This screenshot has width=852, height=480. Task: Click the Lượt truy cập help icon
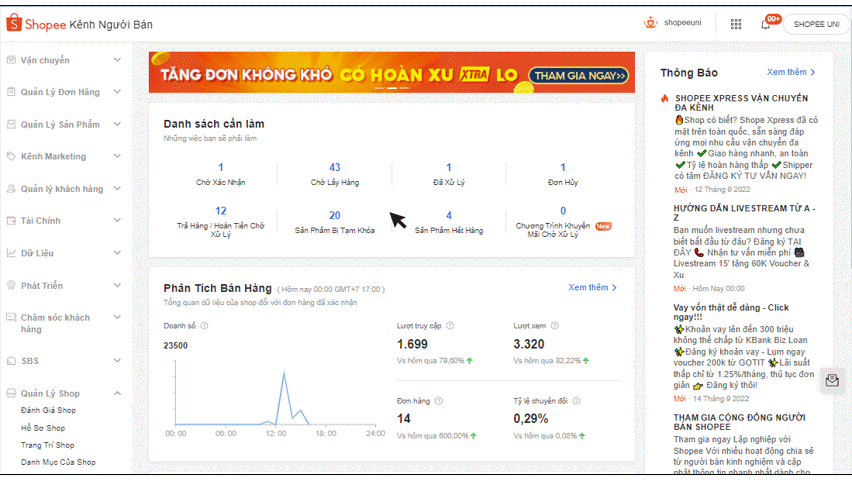[x=450, y=326]
